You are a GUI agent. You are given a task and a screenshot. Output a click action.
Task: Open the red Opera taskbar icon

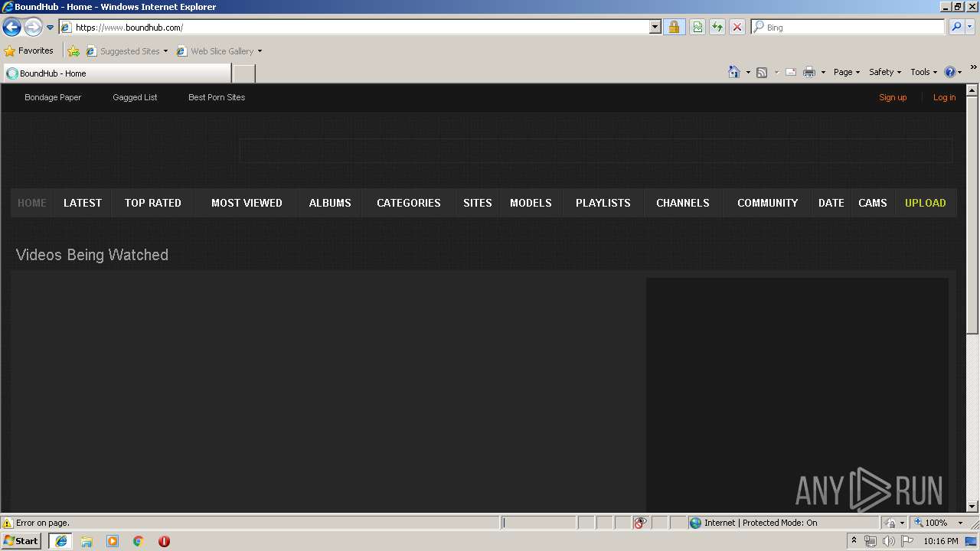[164, 541]
